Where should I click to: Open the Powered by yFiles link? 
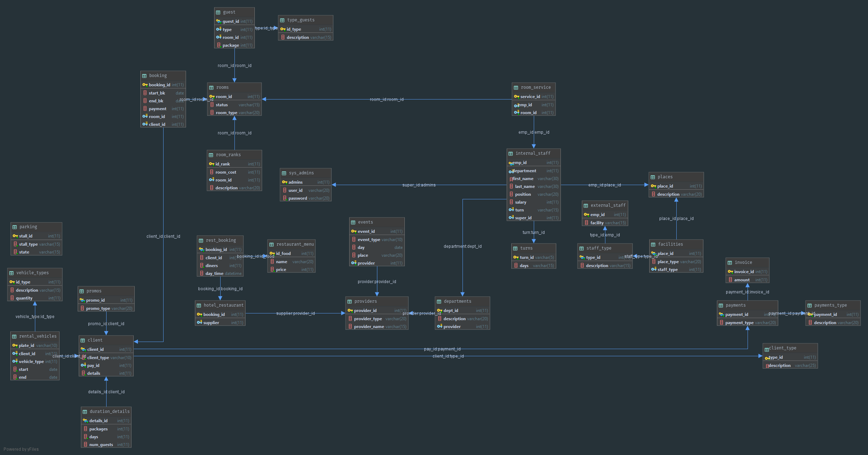click(x=21, y=449)
